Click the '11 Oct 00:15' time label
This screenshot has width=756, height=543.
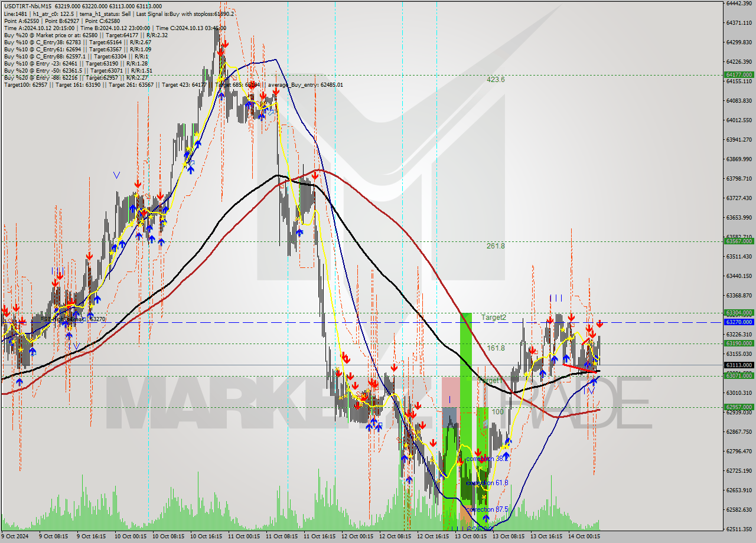point(244,537)
